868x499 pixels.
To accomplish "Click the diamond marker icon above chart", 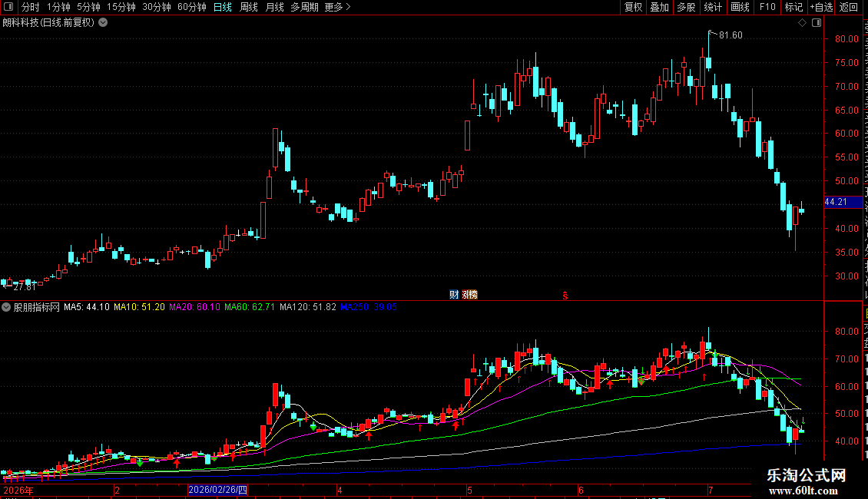I will click(x=802, y=23).
